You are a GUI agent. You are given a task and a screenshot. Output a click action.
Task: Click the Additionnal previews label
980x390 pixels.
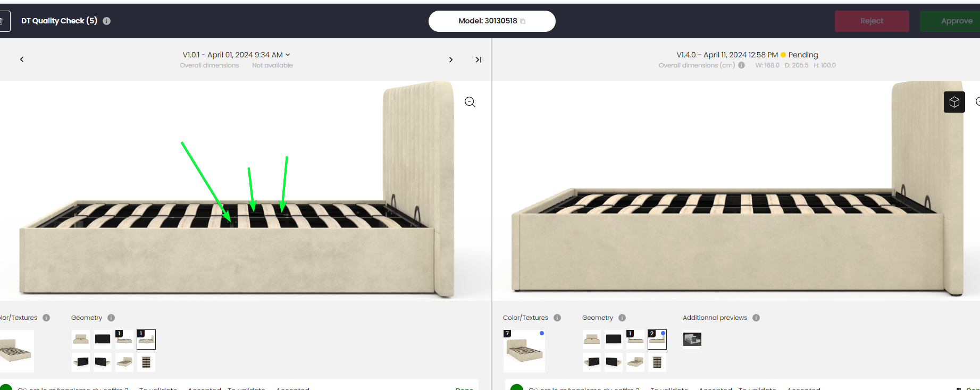[x=715, y=318]
